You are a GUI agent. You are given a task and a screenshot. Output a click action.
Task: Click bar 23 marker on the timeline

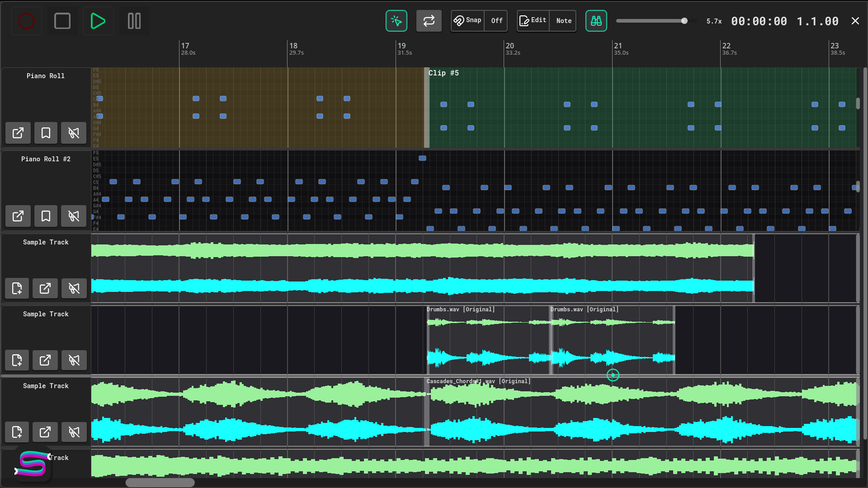835,46
